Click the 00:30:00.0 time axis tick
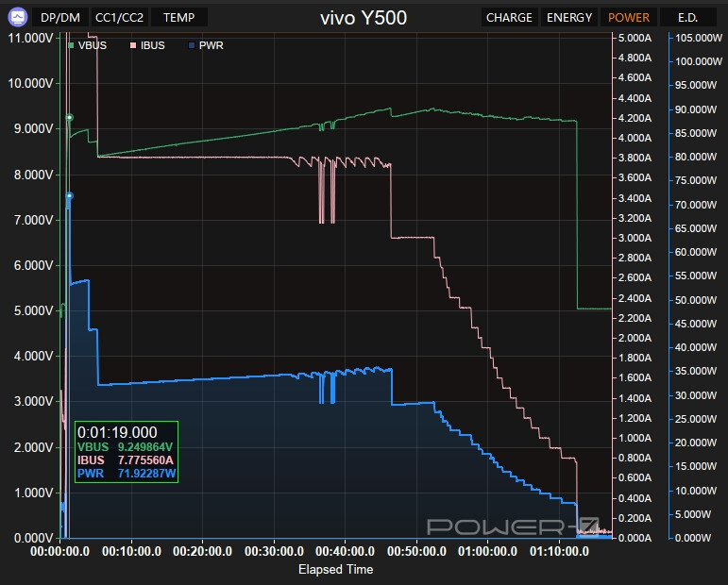Screen dimensions: 728x585 pos(274,552)
